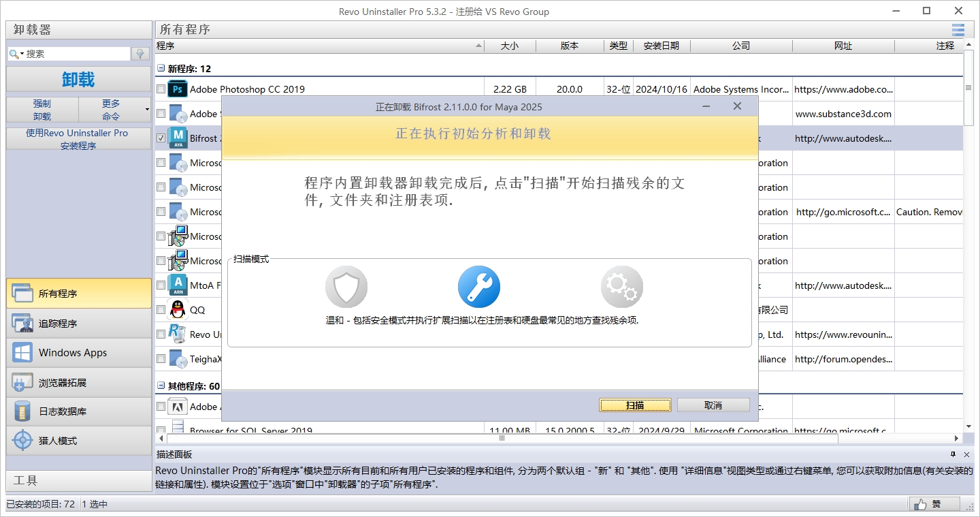Screen dimensions: 980x517
Task: Select the advanced scan gears icon
Action: (622, 287)
